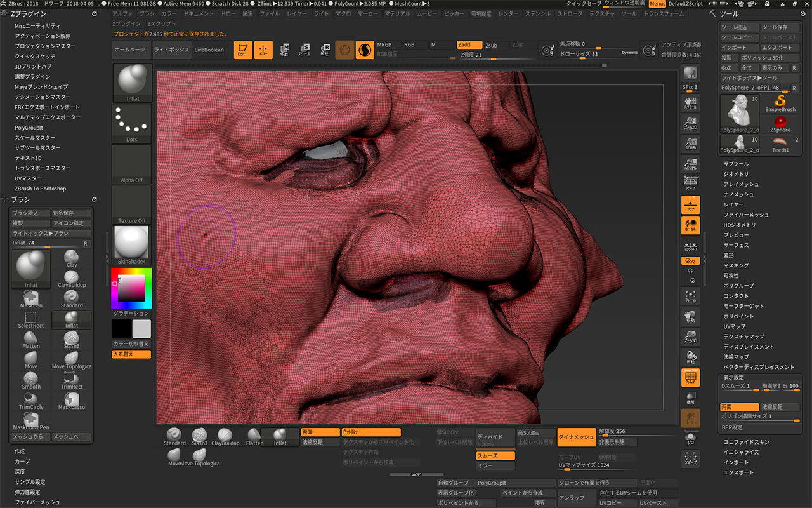Toggle the Solo mode icon
Viewport: 812px width, 508px height.
690,439
